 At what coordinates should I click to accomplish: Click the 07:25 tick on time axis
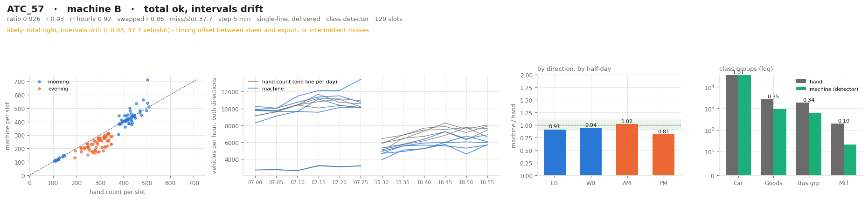(x=361, y=182)
